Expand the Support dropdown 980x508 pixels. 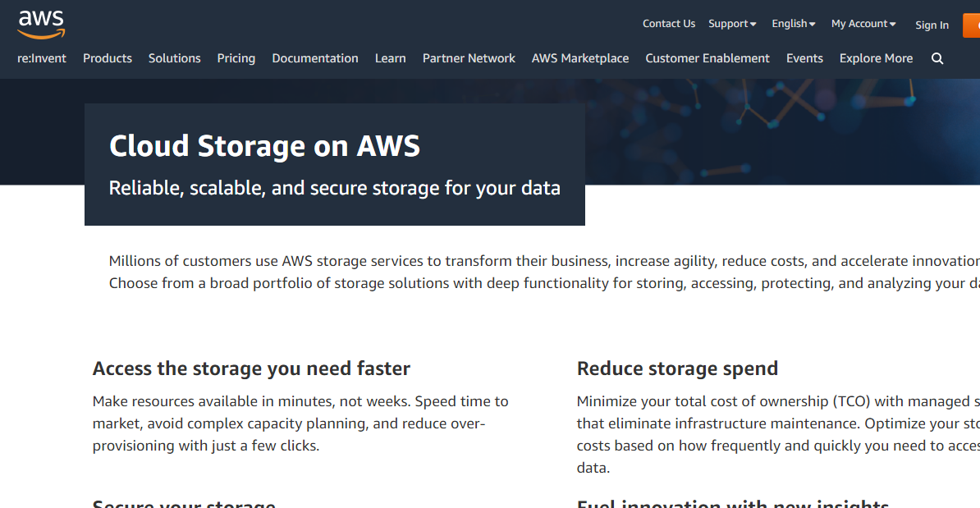tap(732, 24)
